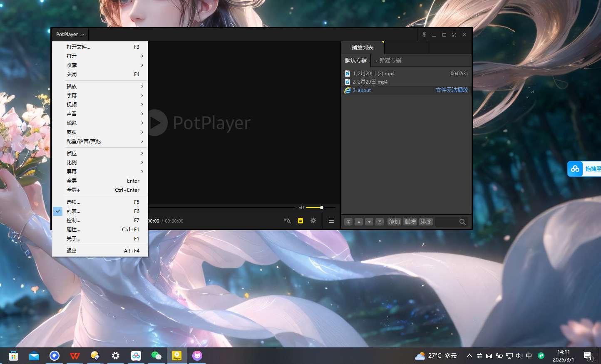Move selected playlist item up

coord(359,222)
